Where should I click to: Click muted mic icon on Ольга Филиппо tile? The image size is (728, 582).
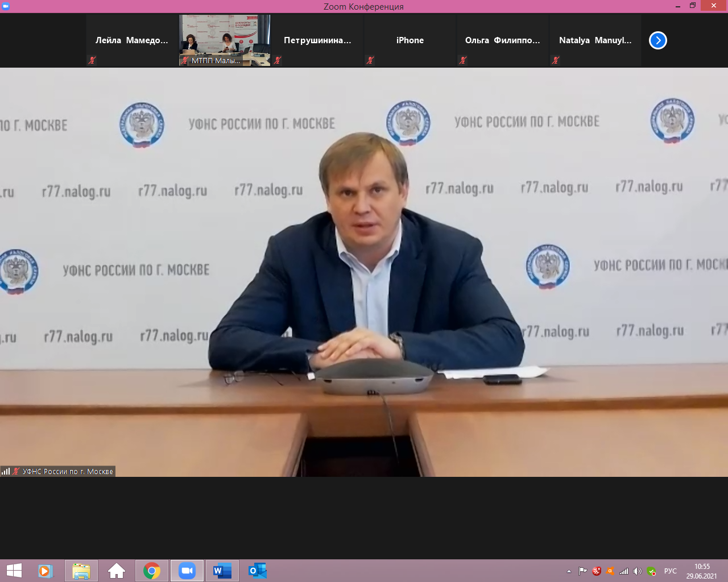click(x=463, y=60)
